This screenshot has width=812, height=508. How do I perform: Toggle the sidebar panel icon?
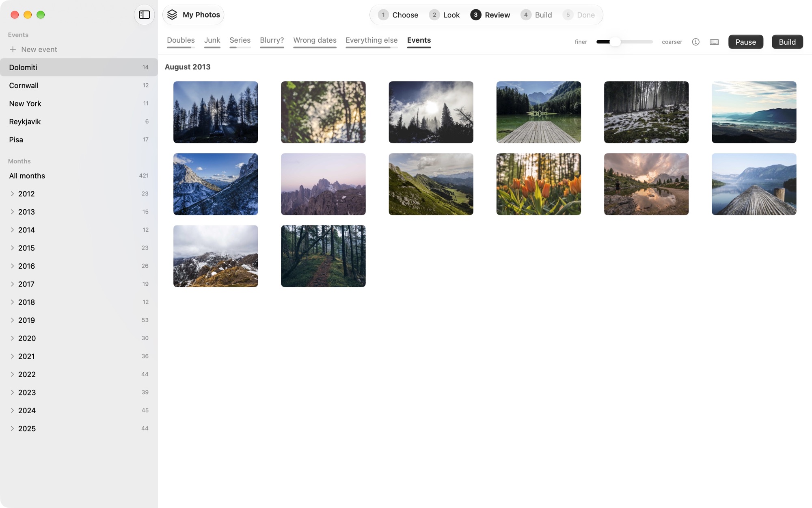point(144,15)
